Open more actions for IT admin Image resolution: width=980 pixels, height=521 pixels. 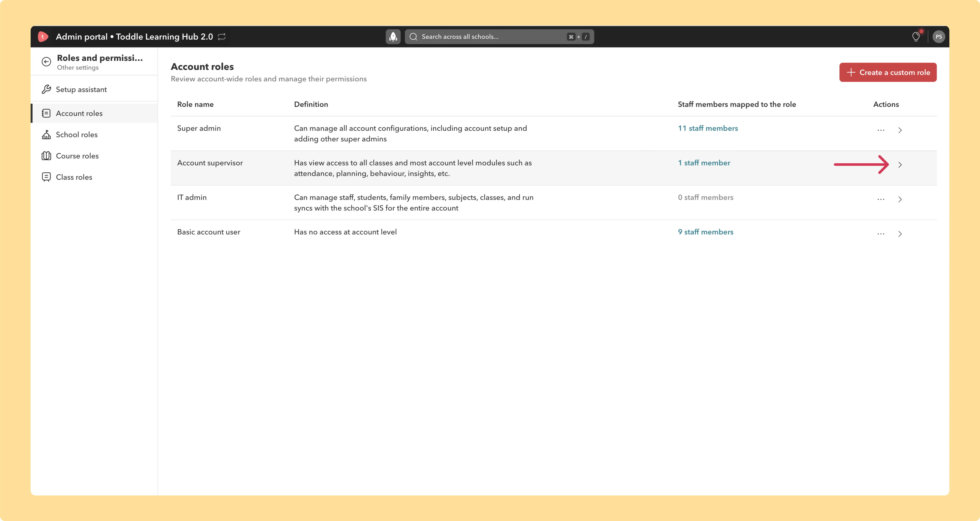pyautogui.click(x=881, y=199)
